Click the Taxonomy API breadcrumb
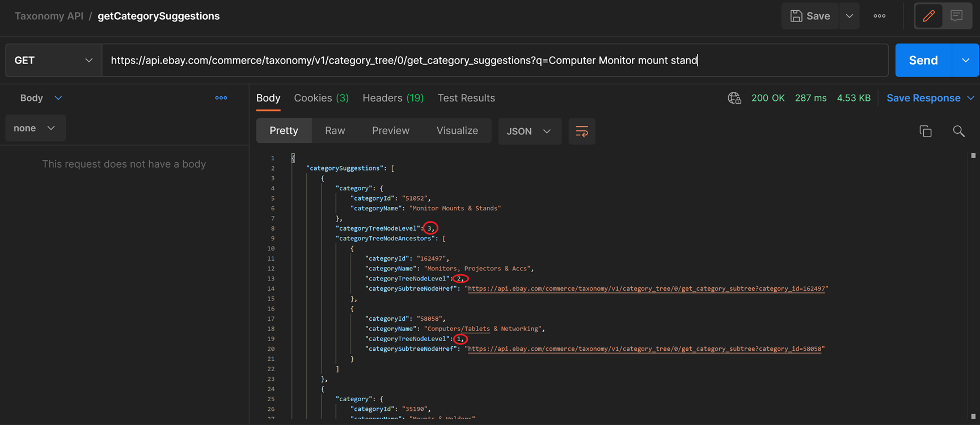The height and width of the screenshot is (425, 980). tap(49, 16)
